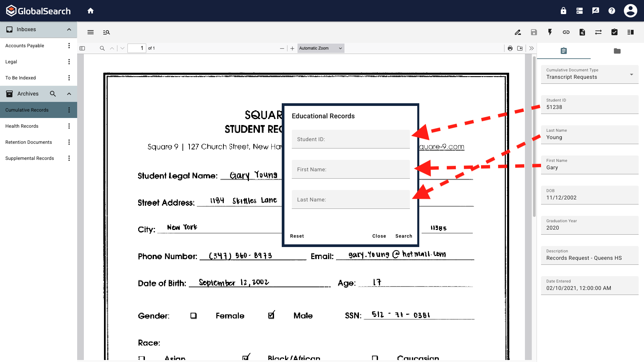This screenshot has width=644, height=362.
Task: Open the Automatic Zoom dropdown
Action: [320, 48]
